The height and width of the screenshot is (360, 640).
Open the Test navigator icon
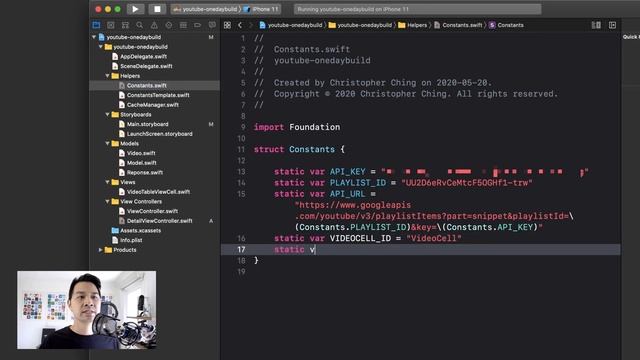click(x=169, y=25)
